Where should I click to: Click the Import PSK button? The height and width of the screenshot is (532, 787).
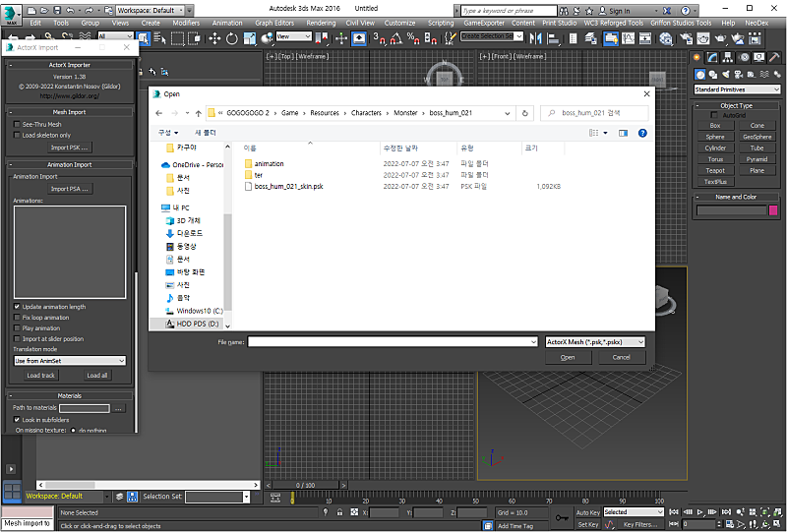point(69,148)
